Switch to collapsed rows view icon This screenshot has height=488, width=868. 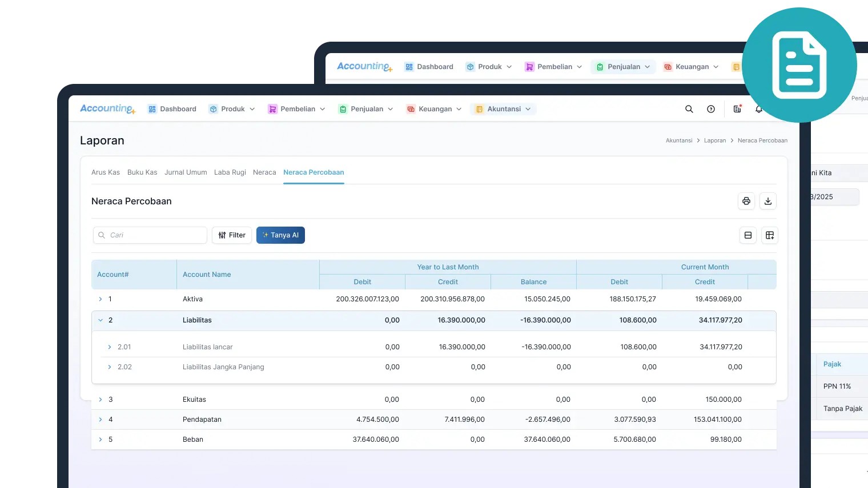point(748,235)
